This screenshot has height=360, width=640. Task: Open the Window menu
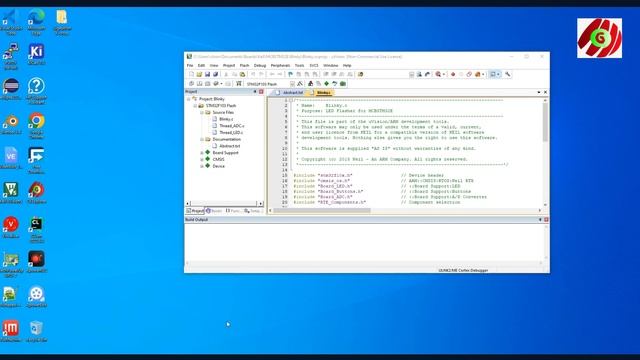[331, 65]
